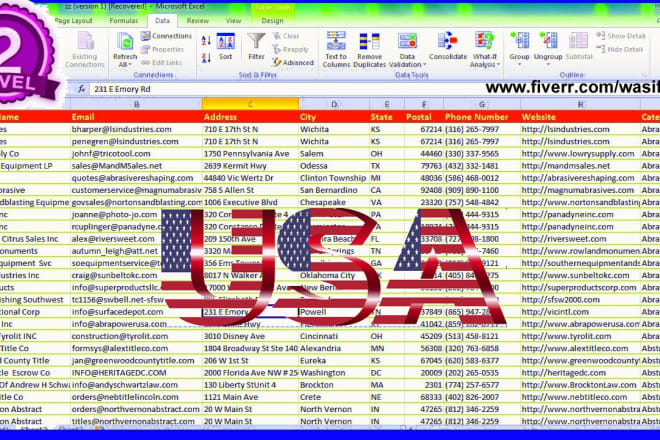Click the Existing Connections icon
Screen dimensions: 660x440
tap(85, 41)
